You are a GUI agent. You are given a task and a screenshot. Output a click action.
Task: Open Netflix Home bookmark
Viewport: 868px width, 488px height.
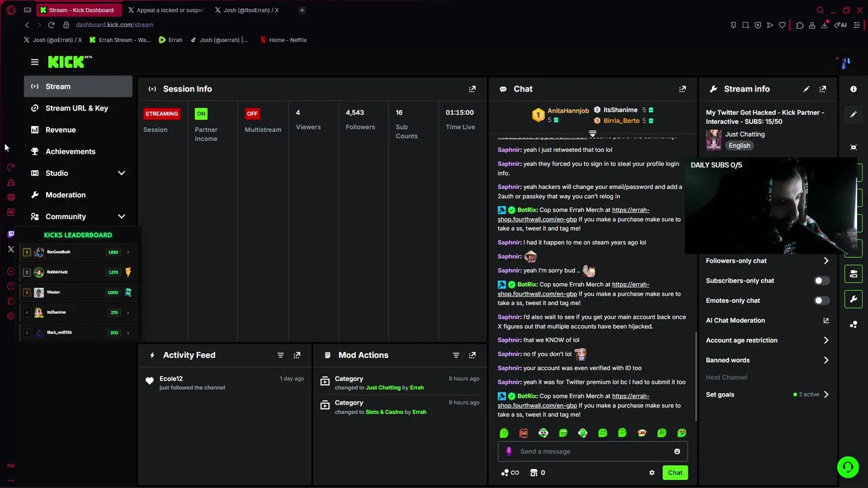click(x=283, y=40)
